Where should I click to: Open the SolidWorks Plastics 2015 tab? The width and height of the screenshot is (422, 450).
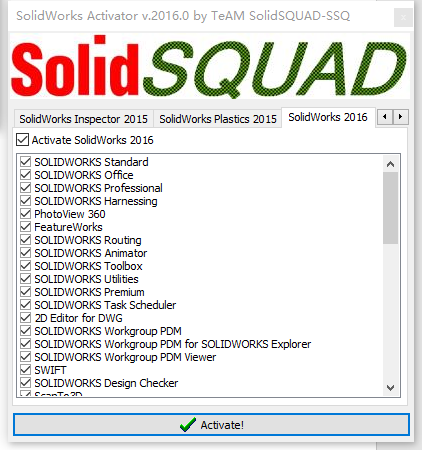click(218, 119)
